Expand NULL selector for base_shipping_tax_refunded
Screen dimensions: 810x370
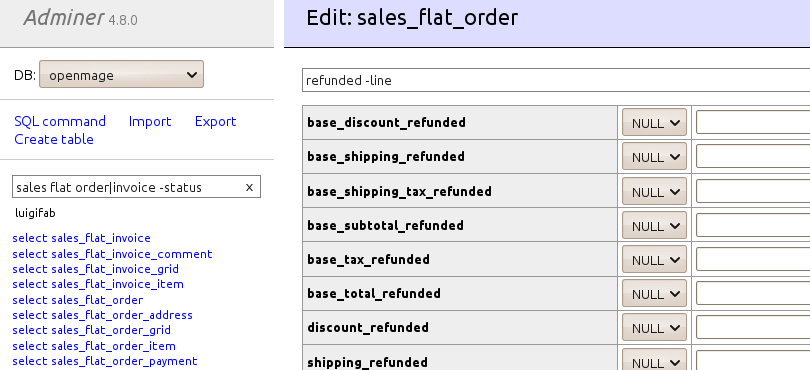click(x=654, y=191)
